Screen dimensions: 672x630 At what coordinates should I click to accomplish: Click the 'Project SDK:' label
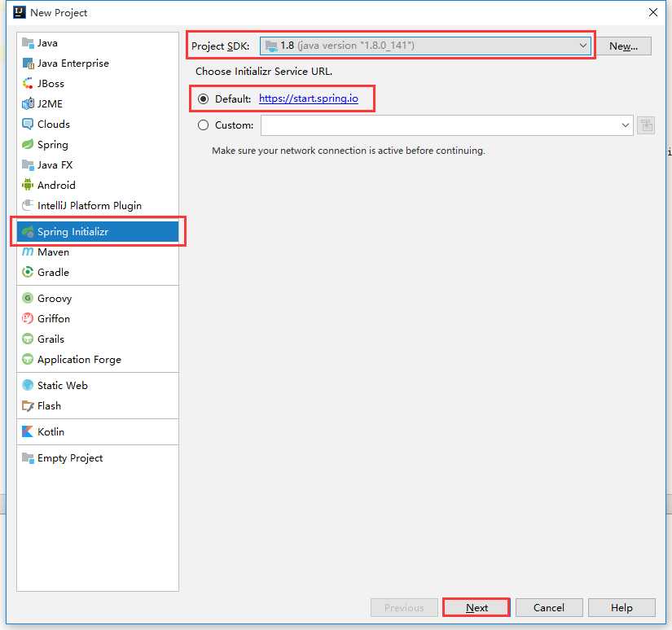tap(220, 46)
